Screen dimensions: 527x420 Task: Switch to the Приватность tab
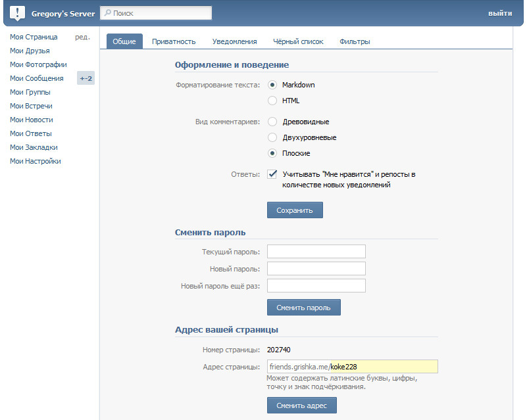[174, 41]
